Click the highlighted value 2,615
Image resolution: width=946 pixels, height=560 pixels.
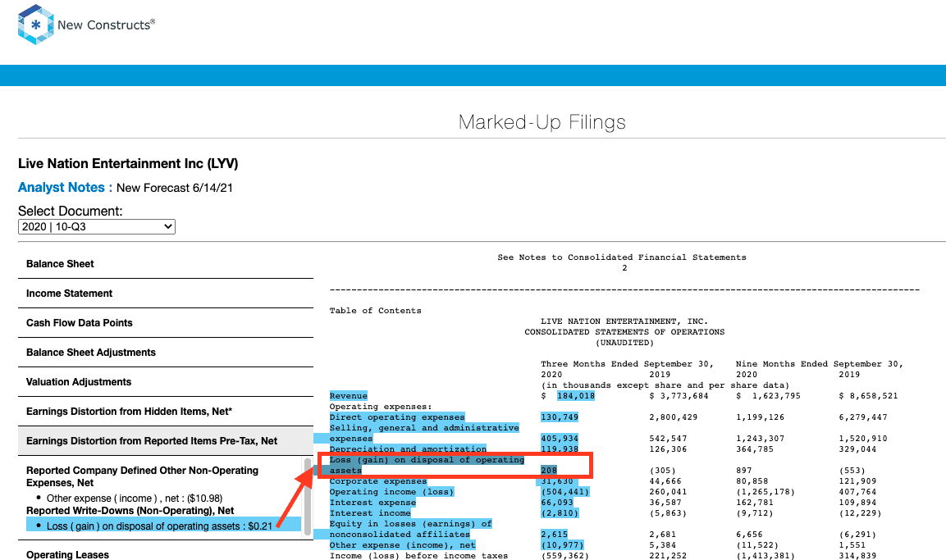[x=554, y=535]
